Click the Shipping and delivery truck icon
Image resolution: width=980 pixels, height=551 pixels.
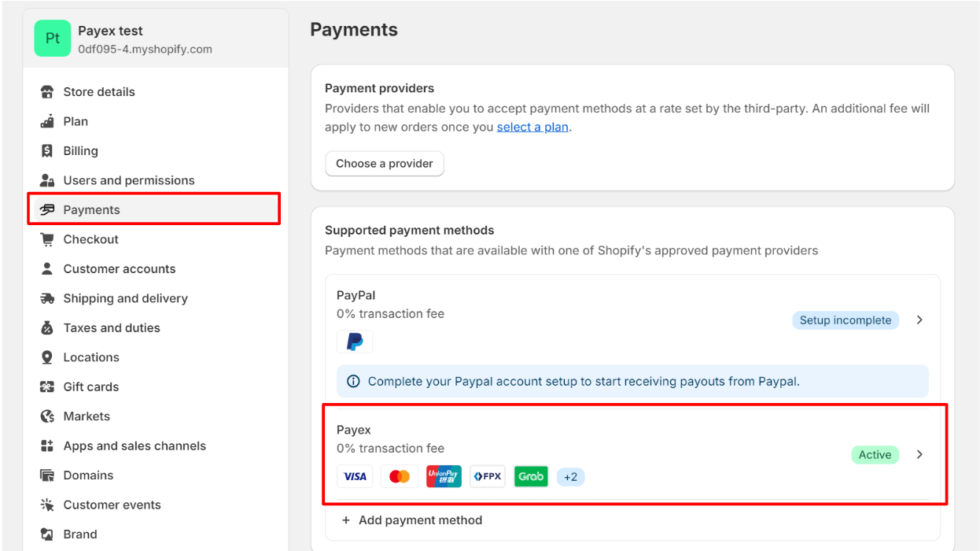pyautogui.click(x=47, y=298)
